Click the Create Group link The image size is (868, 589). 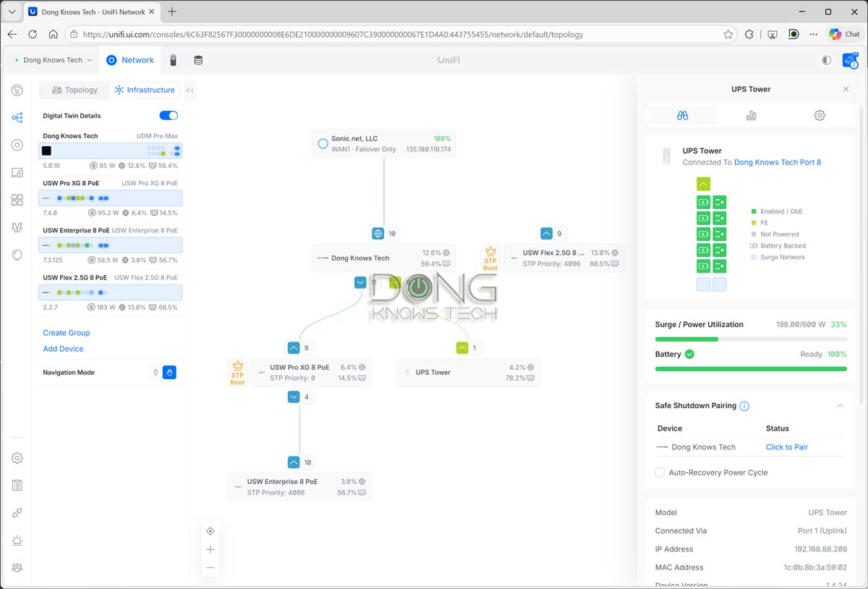[67, 332]
